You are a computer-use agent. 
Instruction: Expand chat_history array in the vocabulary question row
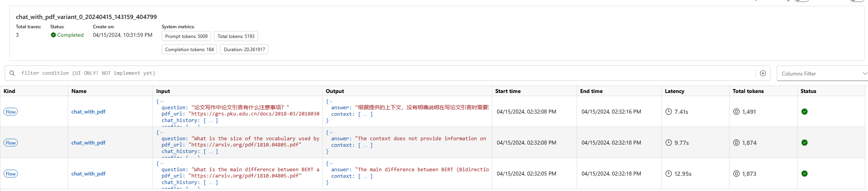(x=211, y=151)
